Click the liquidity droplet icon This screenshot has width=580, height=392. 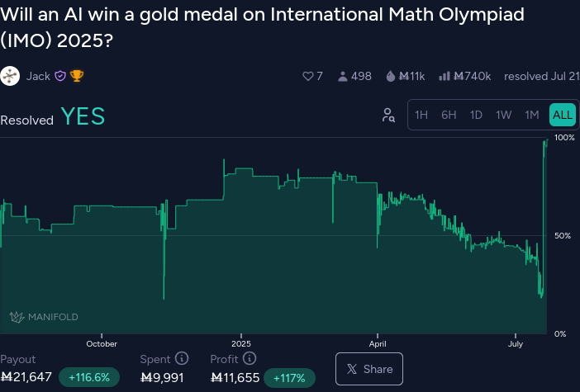[390, 76]
